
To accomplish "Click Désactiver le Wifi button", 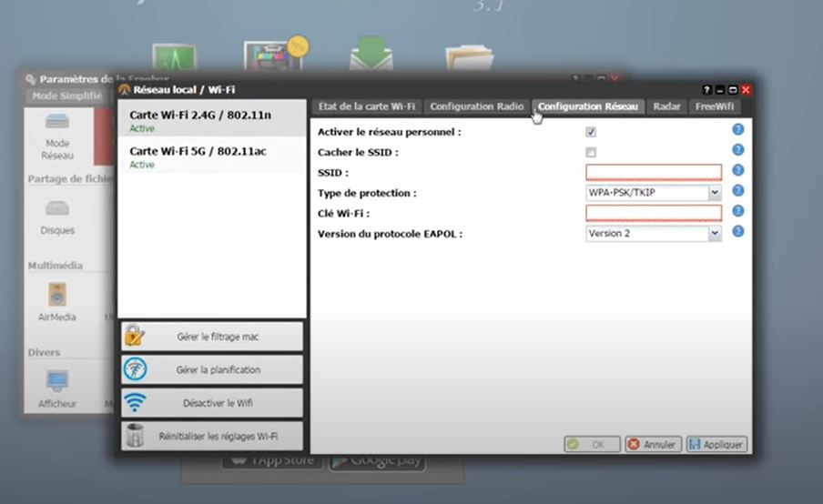I will pyautogui.click(x=212, y=403).
